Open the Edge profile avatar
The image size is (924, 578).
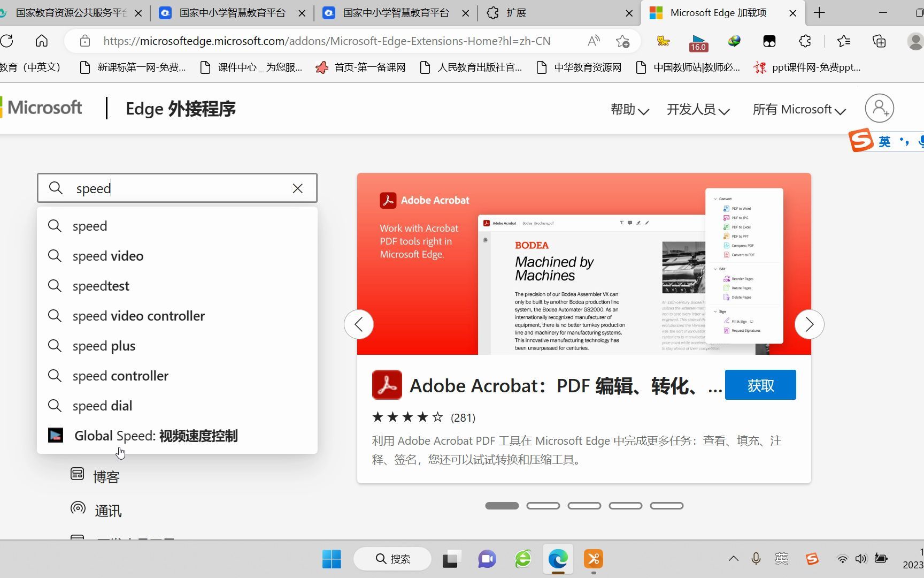(x=915, y=41)
